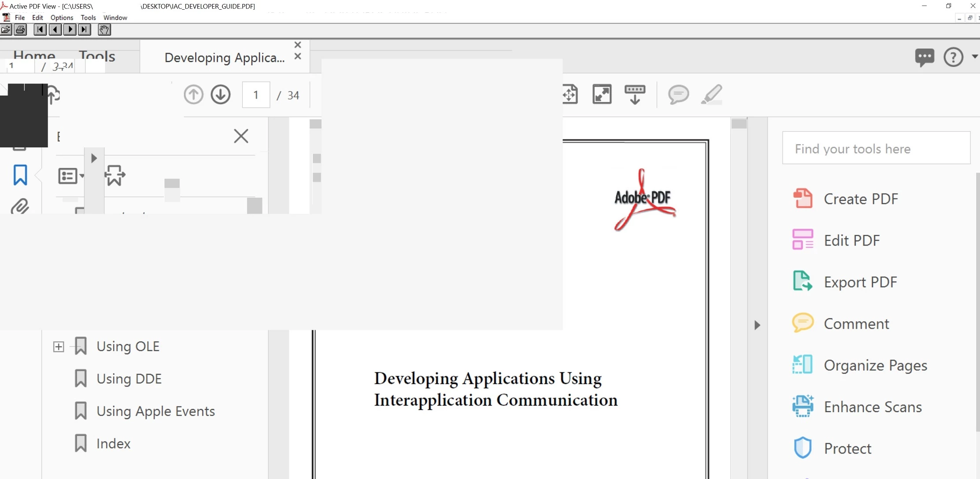Click the new bookmark icon
Image resolution: width=980 pixels, height=479 pixels.
[115, 175]
